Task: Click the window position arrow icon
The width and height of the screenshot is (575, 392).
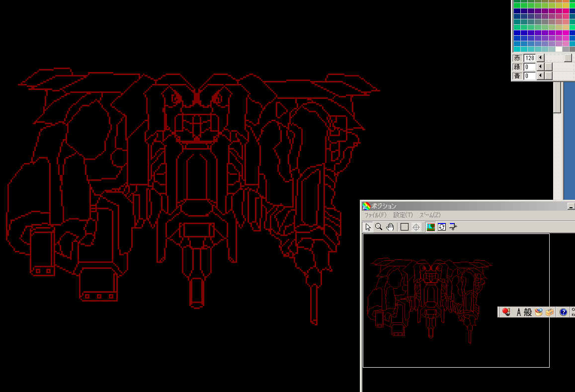Action: pos(453,227)
